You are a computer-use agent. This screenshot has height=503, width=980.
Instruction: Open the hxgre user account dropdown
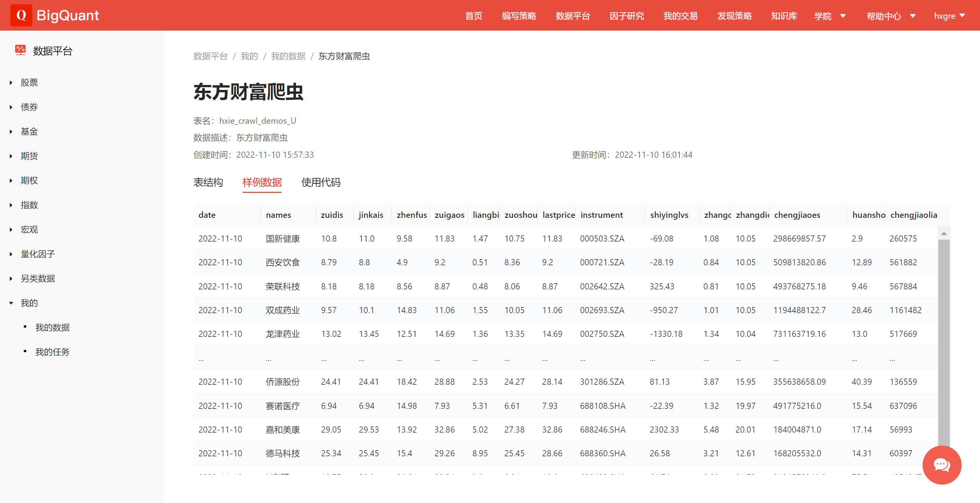pos(950,16)
